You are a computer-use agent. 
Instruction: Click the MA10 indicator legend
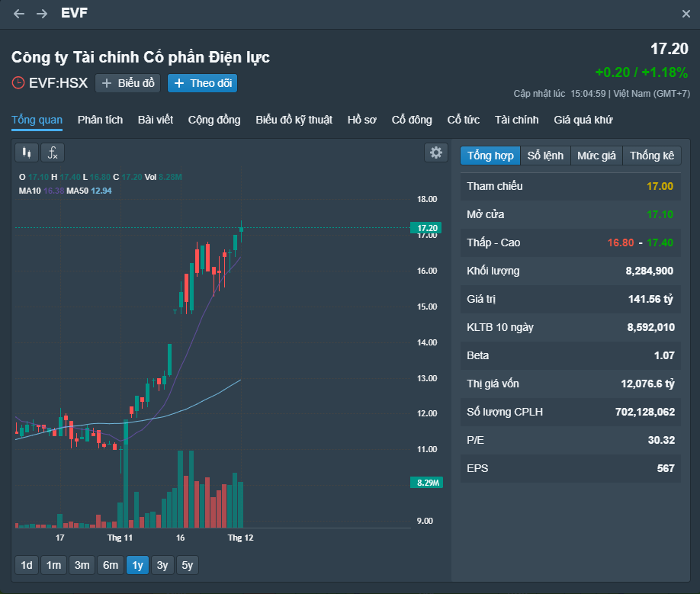coord(41,191)
